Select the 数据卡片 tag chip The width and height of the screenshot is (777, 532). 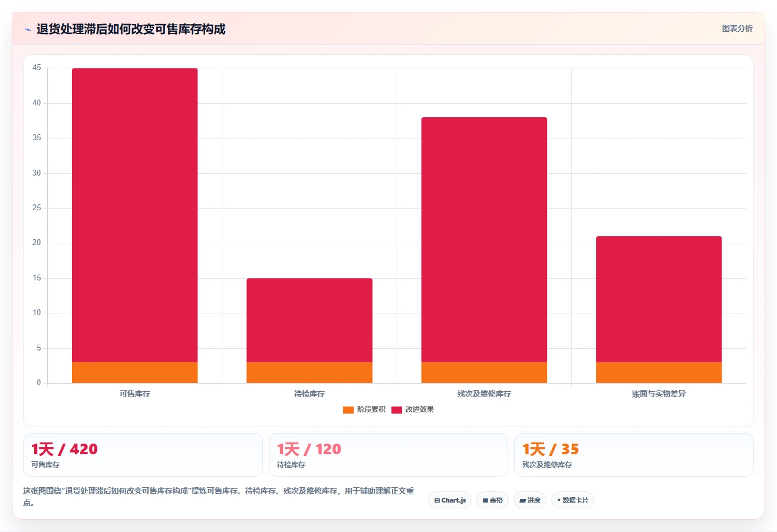click(x=572, y=500)
